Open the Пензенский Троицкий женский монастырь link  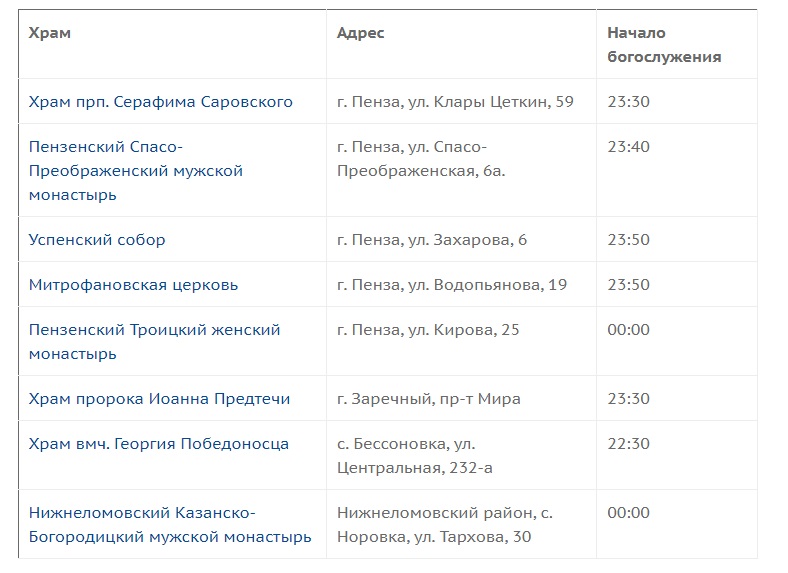pyautogui.click(x=154, y=342)
